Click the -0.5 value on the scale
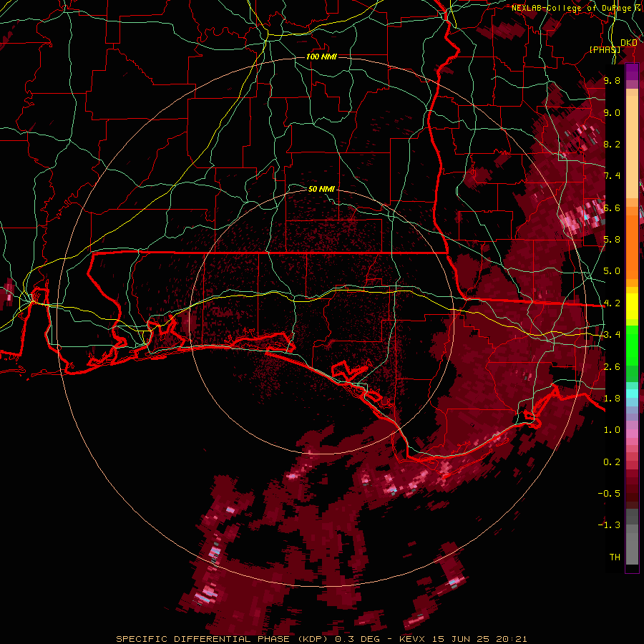 click(x=609, y=494)
